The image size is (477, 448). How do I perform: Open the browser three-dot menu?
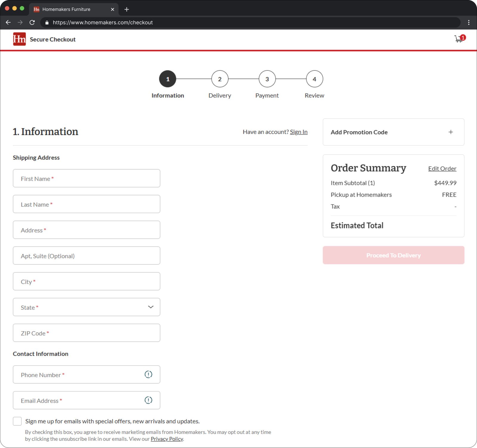[469, 22]
